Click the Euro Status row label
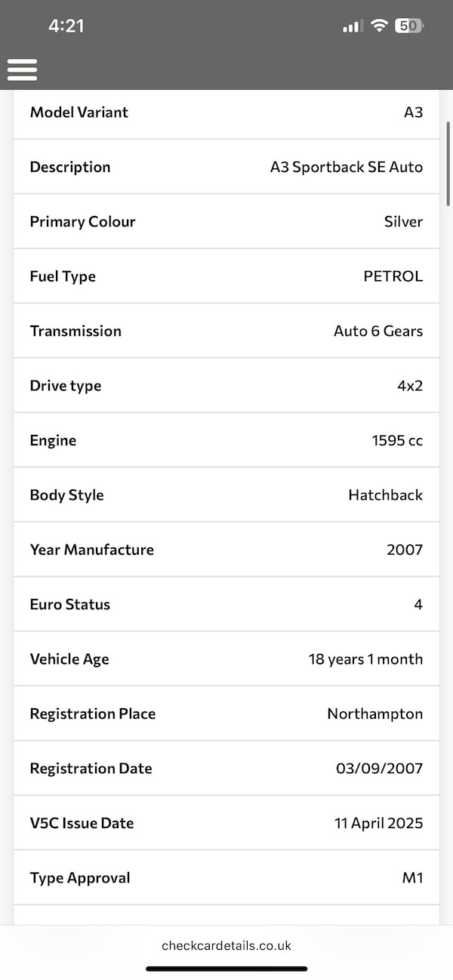453x980 pixels. (x=70, y=604)
